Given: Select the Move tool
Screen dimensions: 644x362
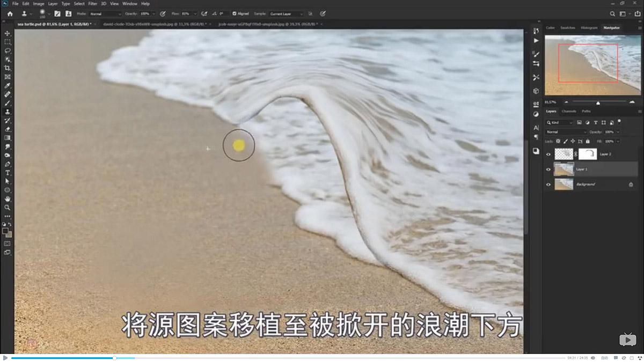Looking at the screenshot, I should (x=8, y=33).
